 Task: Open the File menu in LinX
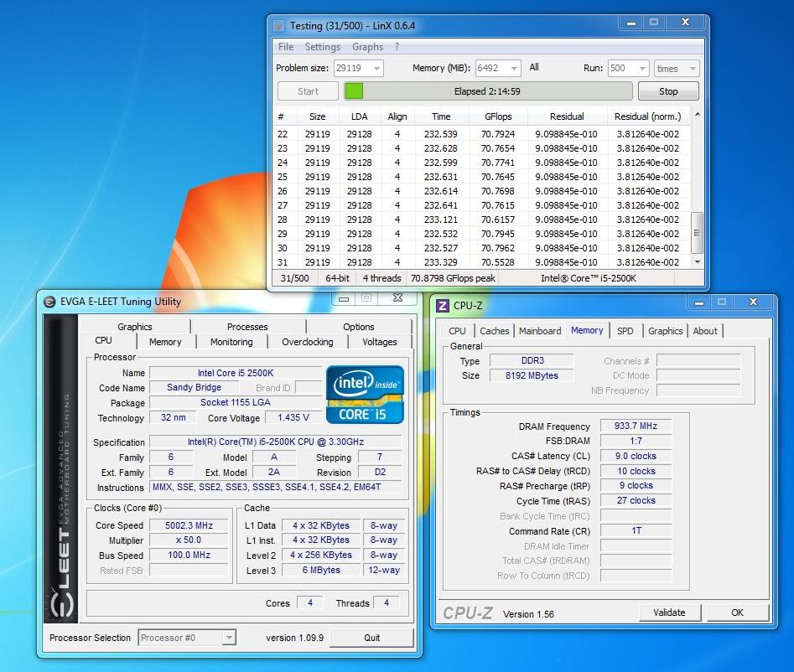[286, 47]
